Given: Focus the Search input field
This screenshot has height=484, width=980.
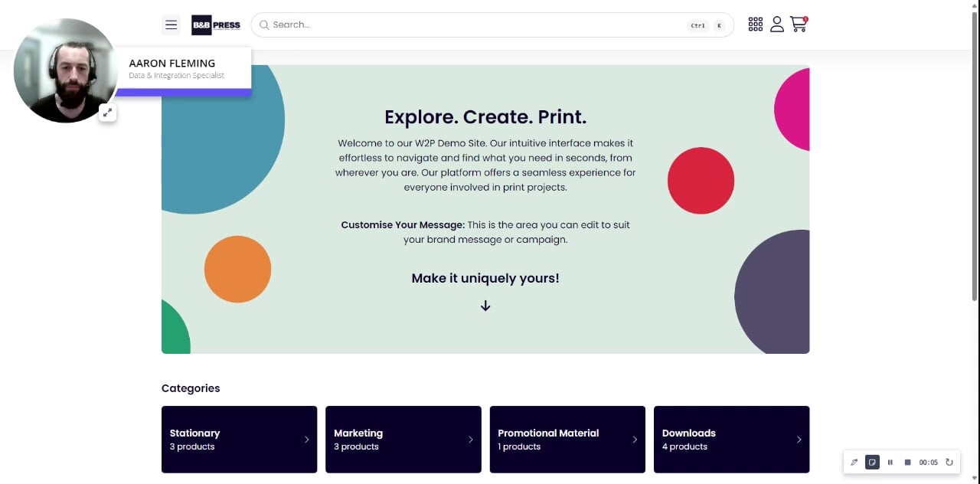Looking at the screenshot, I should (475, 25).
